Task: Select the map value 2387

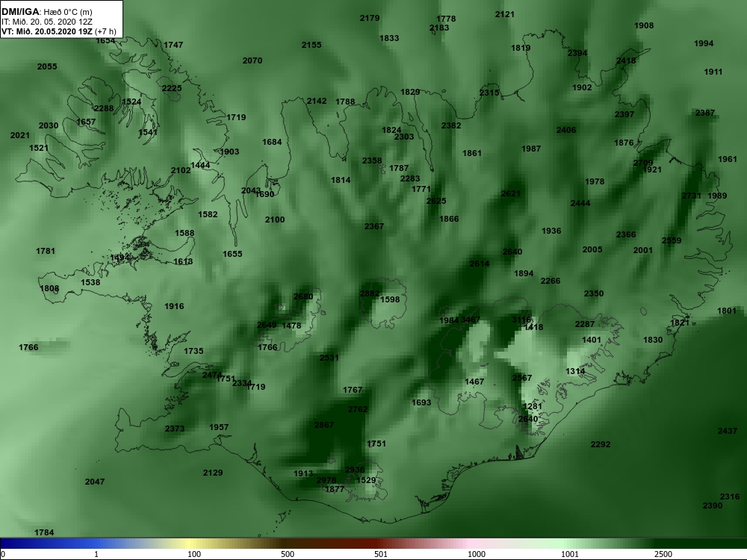Action: pos(704,113)
